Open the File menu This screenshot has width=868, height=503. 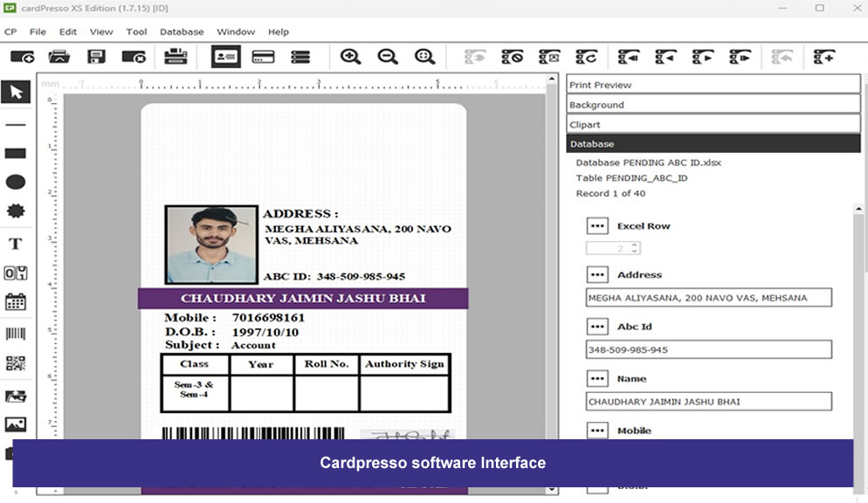coord(38,32)
